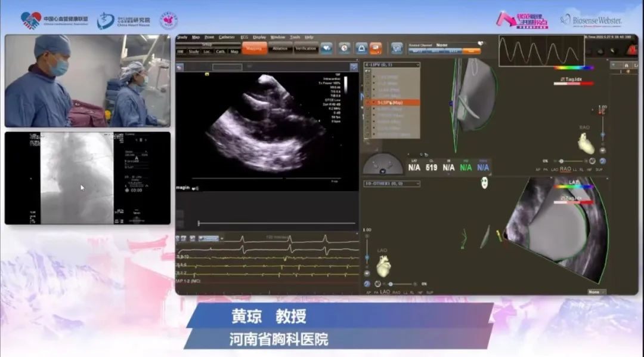Viewport: 644px width, 357px height.
Task: Select the AP view in the 10-OTHER1 viewer
Action: tap(369, 293)
